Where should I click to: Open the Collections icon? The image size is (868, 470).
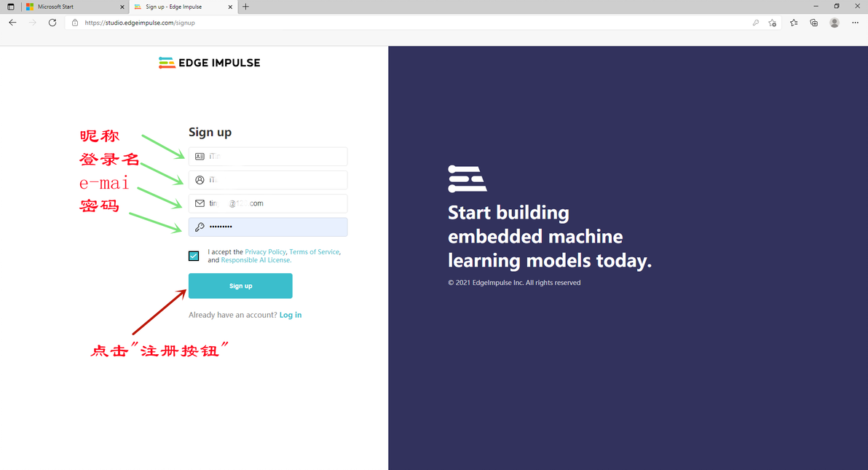point(814,23)
